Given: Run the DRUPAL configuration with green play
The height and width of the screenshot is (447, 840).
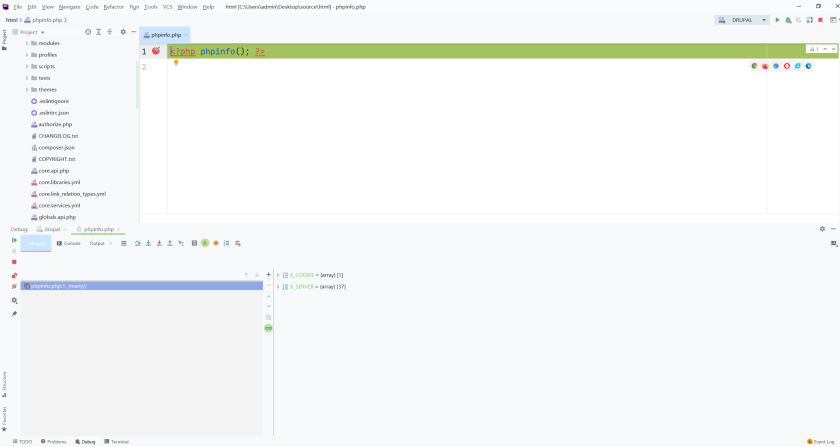Looking at the screenshot, I should point(777,20).
